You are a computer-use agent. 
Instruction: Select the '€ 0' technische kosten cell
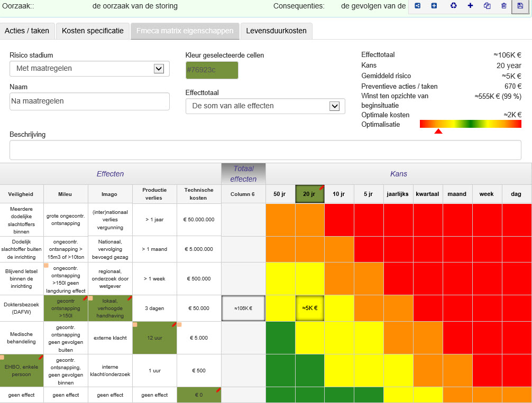(x=199, y=395)
